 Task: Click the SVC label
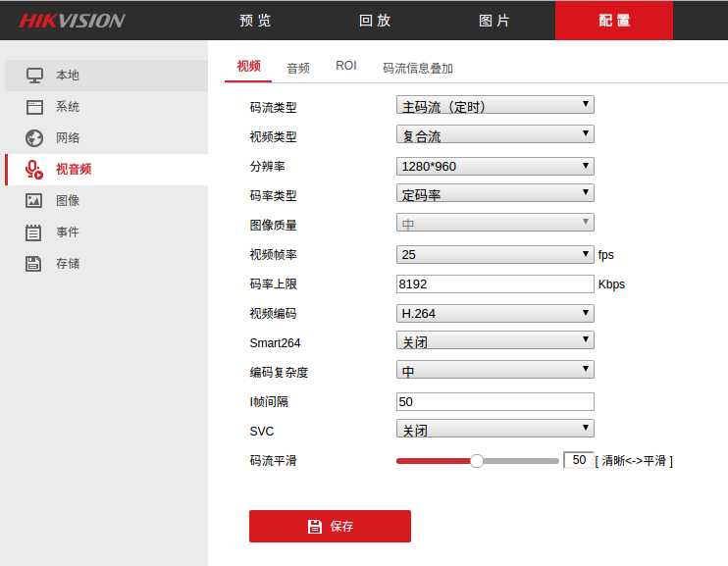[261, 432]
